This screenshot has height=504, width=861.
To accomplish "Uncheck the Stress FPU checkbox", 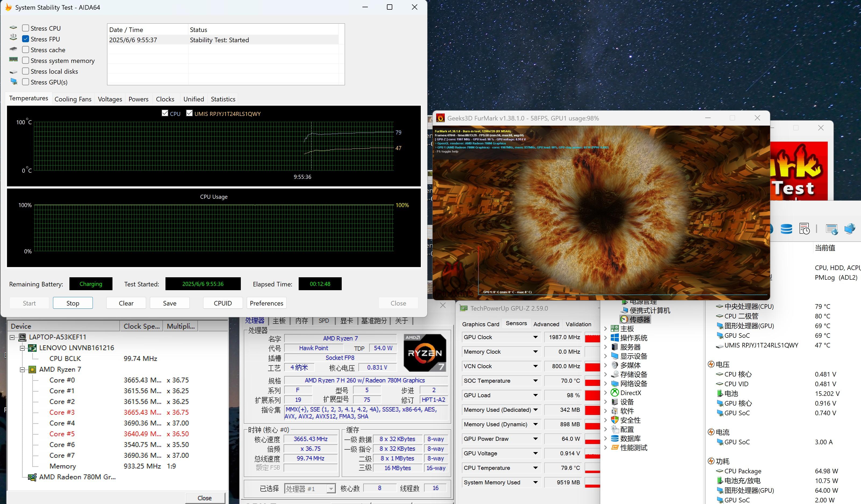I will 26,39.
